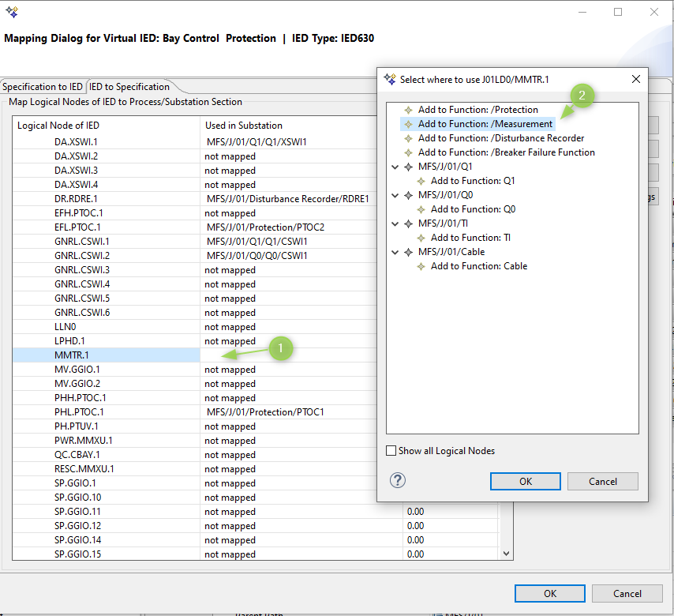The height and width of the screenshot is (616, 674).
Task: Select the IED to Specification tab
Action: [x=129, y=87]
